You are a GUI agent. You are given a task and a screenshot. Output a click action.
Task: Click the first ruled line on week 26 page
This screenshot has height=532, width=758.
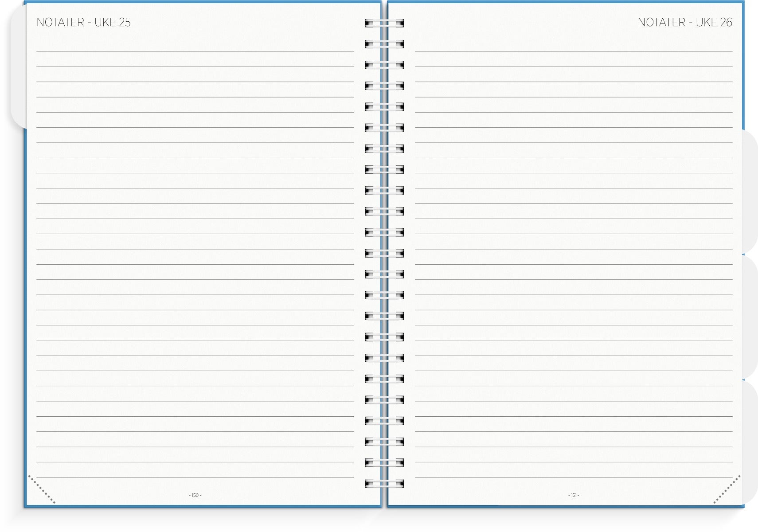pos(574,51)
